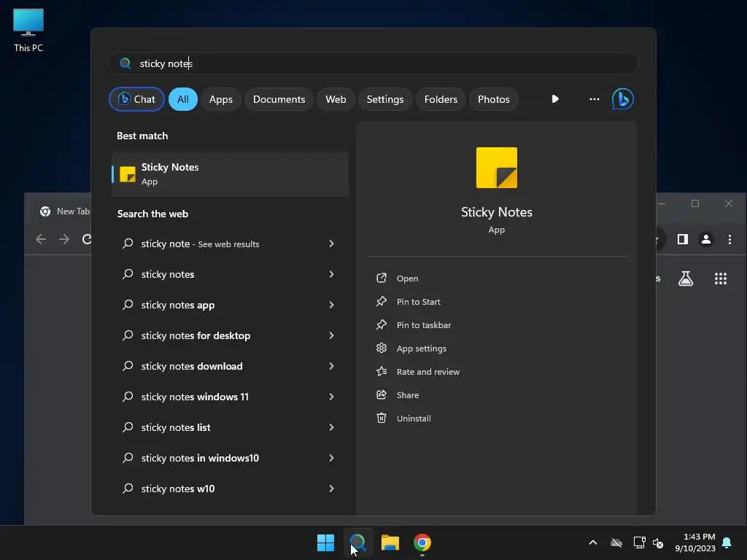Select 'sticky notes windows 11' suggestion
This screenshot has height=560, width=747.
(230, 397)
